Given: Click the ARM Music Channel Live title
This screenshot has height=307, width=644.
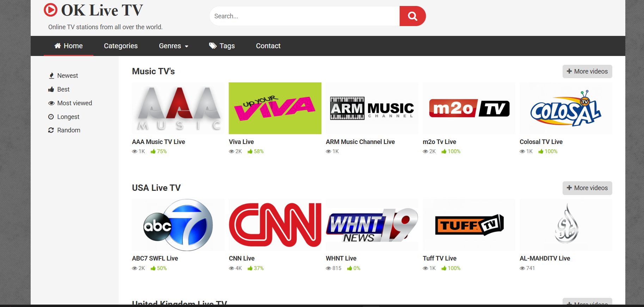Looking at the screenshot, I should coord(360,142).
